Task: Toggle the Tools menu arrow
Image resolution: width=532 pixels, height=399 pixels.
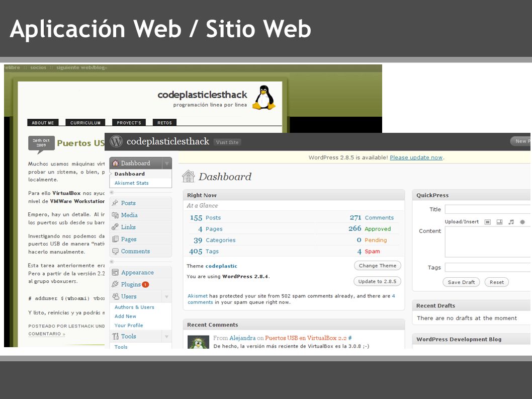Action: click(x=166, y=337)
